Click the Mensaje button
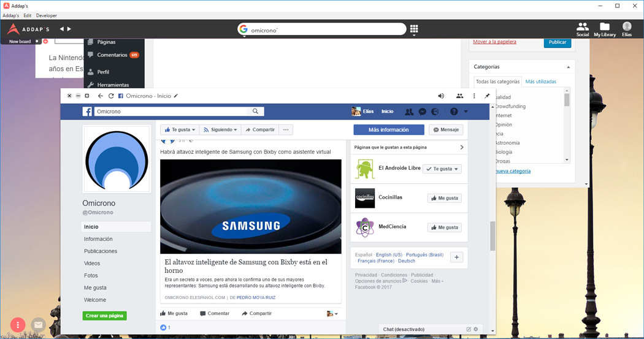 446,130
